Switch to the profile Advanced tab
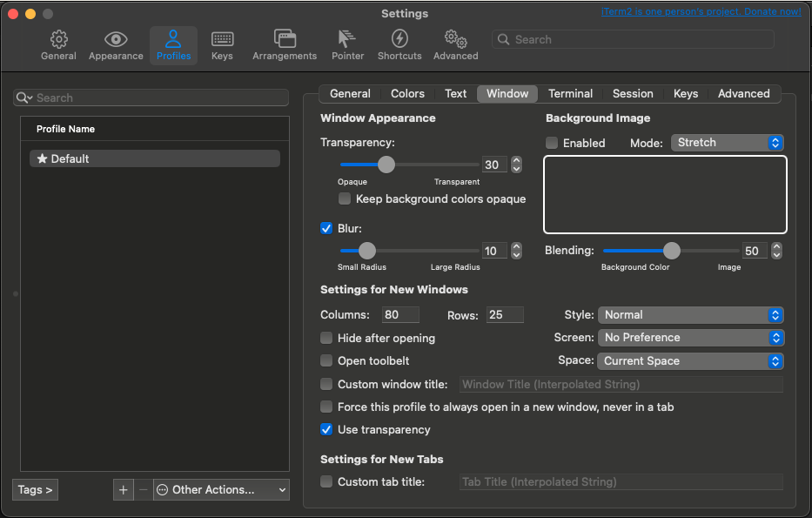This screenshot has width=812, height=518. (743, 94)
